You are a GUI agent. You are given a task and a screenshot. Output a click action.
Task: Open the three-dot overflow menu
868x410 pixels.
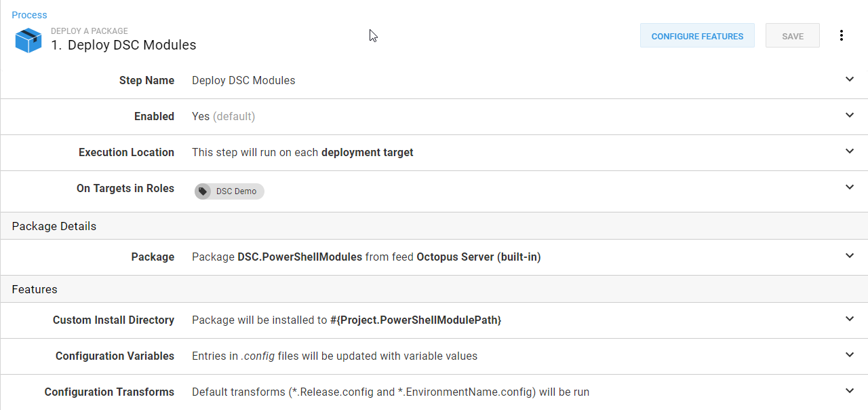[841, 36]
